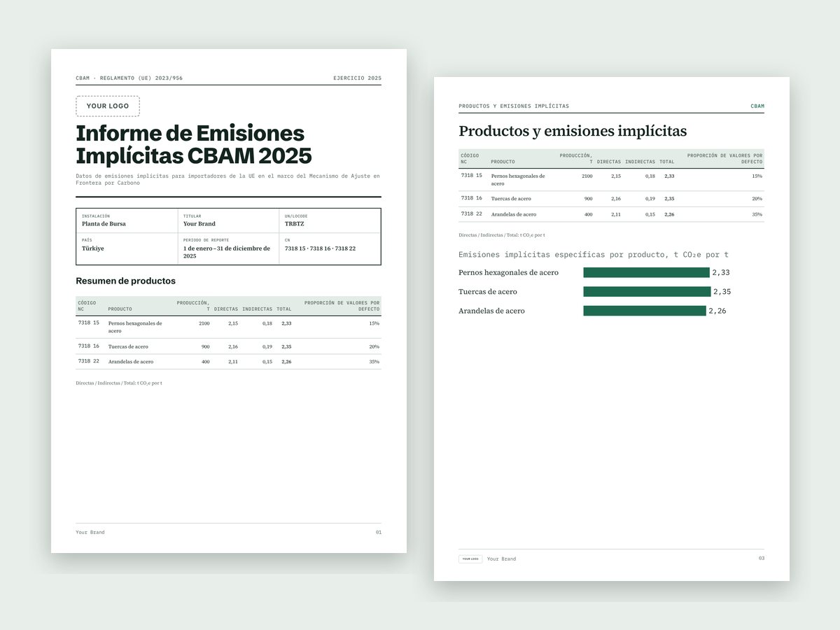
Task: Click page number '01' in cover page footer
Action: click(x=378, y=533)
